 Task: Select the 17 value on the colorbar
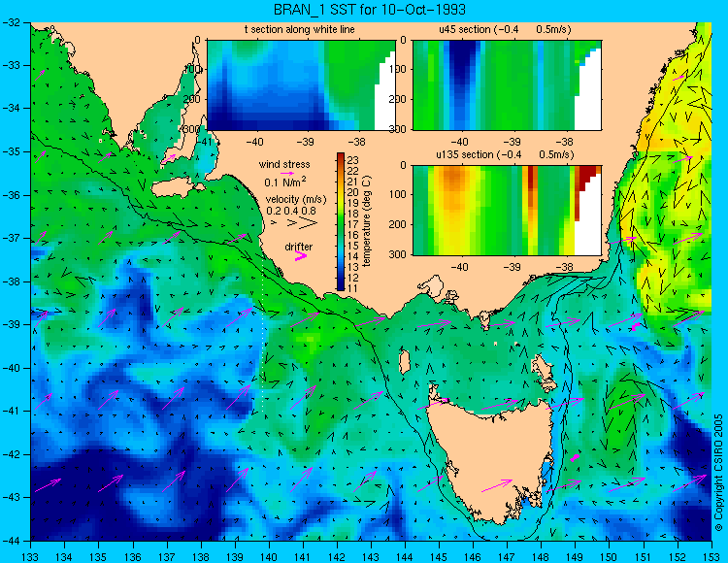click(x=353, y=224)
